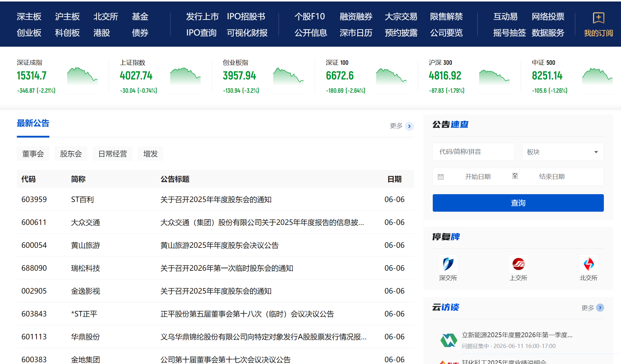
Task: Open 港股 in the top navigation
Action: [x=101, y=33]
